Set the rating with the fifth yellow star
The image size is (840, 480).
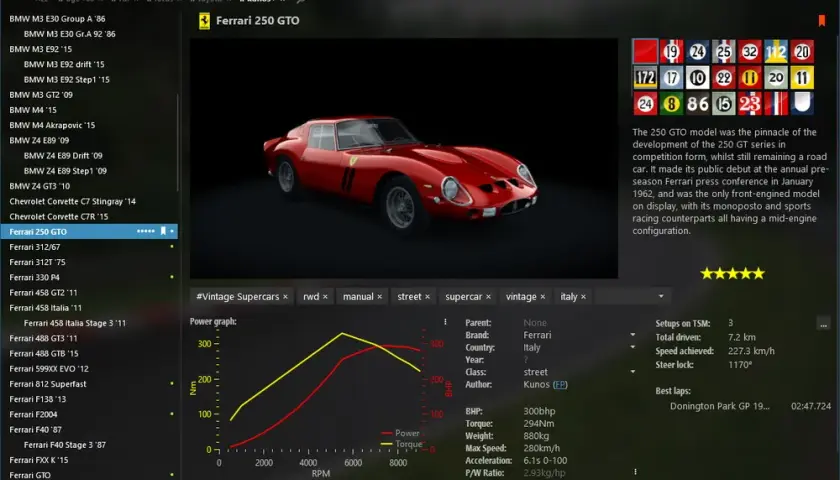pos(759,274)
